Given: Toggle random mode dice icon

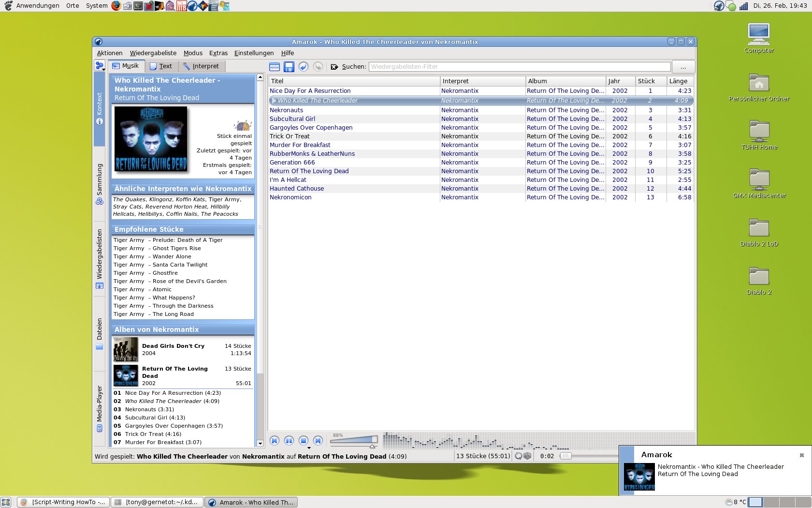Looking at the screenshot, I should point(527,456).
